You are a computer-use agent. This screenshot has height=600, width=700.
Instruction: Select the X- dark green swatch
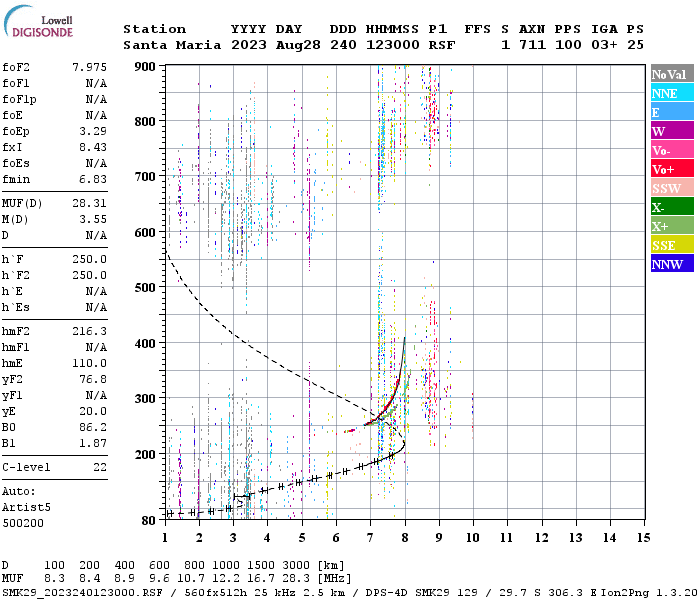pos(672,207)
